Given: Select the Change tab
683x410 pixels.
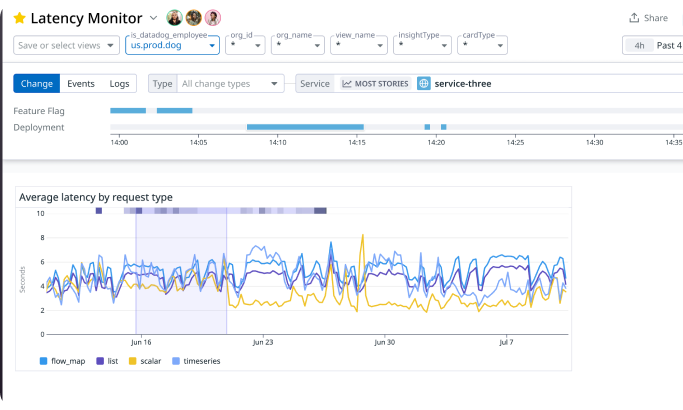Looking at the screenshot, I should 37,84.
